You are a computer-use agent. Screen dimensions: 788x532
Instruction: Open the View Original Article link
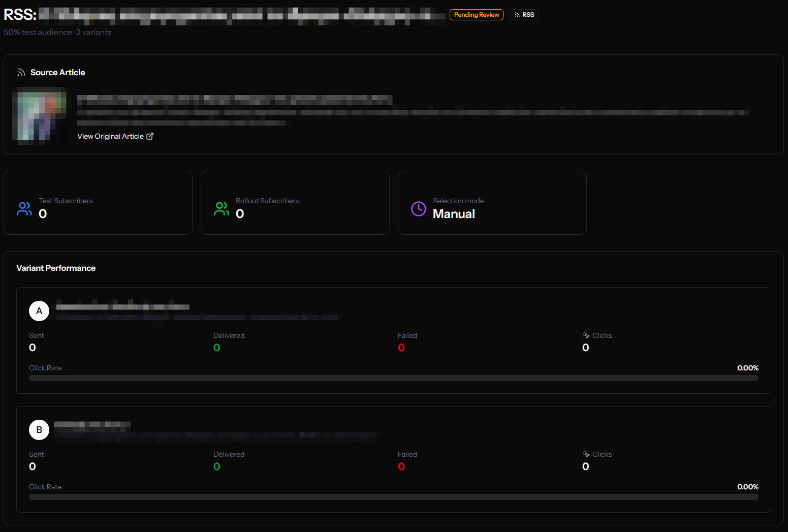click(110, 136)
